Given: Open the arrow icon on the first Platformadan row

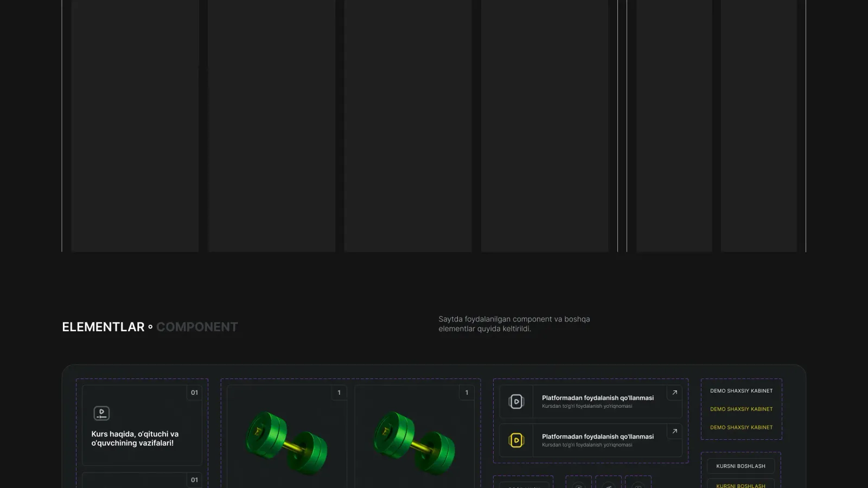Looking at the screenshot, I should click(674, 393).
